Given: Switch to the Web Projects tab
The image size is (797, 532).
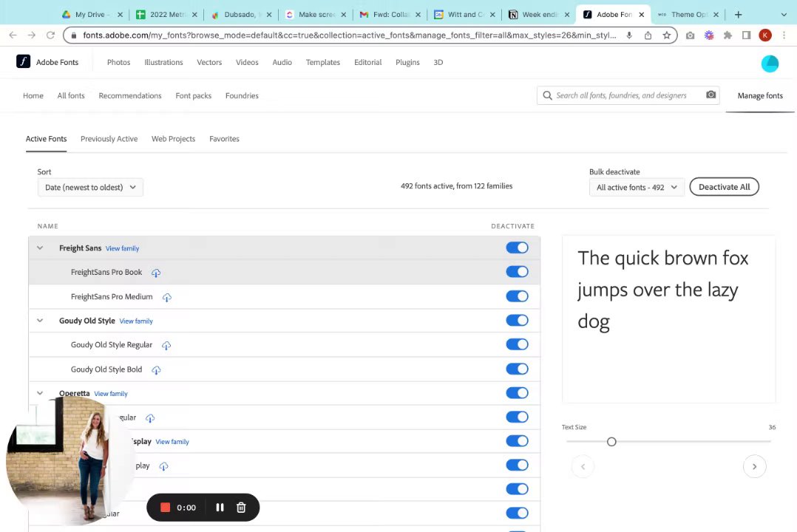Looking at the screenshot, I should (x=173, y=139).
